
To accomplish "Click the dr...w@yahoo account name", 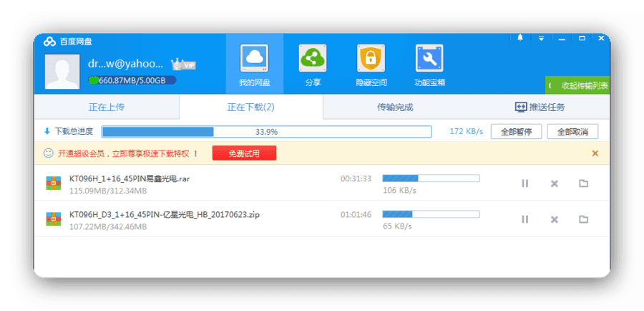I will (x=126, y=64).
